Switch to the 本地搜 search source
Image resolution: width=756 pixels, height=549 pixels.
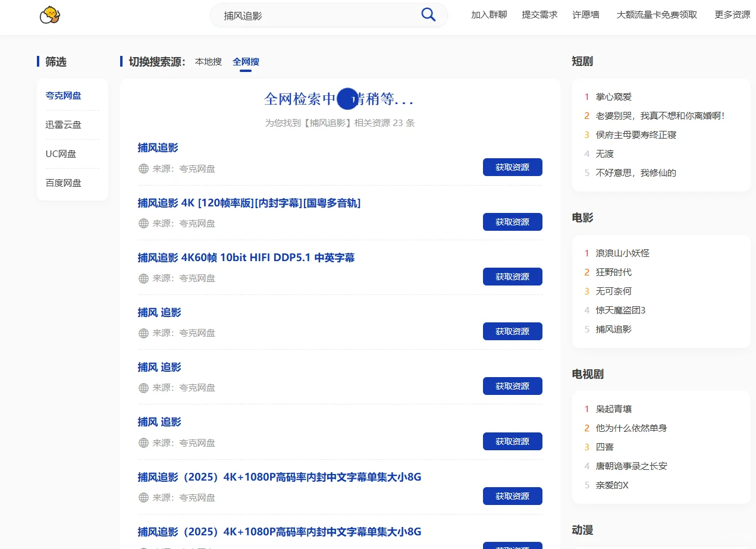pos(208,61)
